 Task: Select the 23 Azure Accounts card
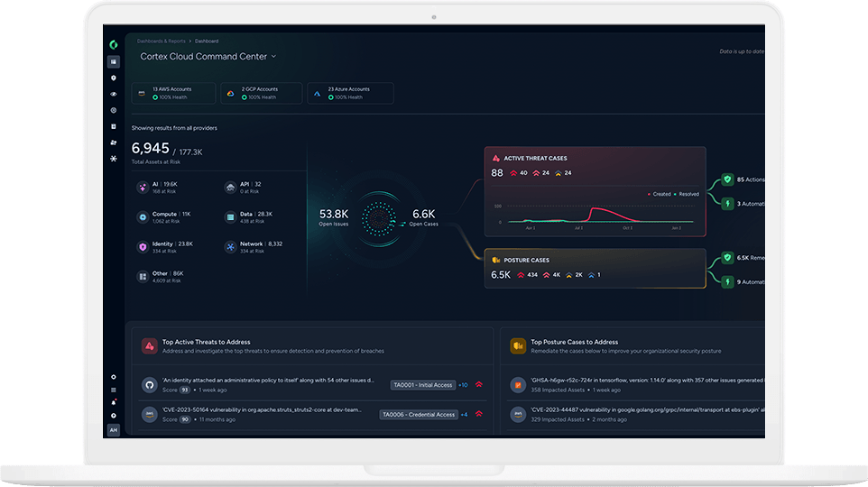tap(350, 93)
